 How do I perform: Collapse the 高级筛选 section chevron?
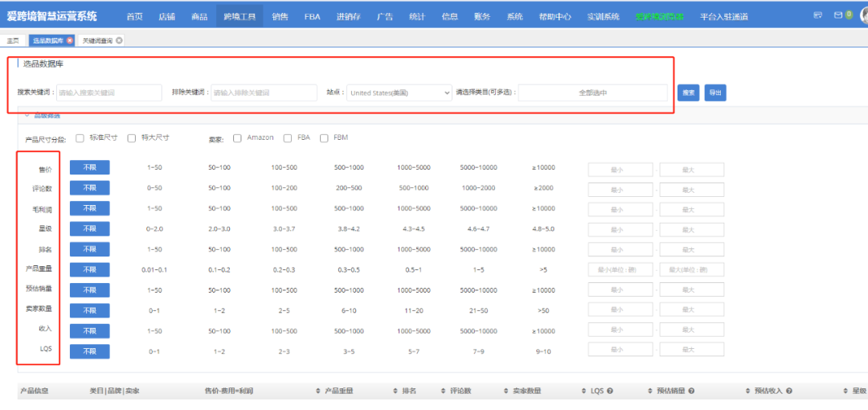[x=27, y=116]
